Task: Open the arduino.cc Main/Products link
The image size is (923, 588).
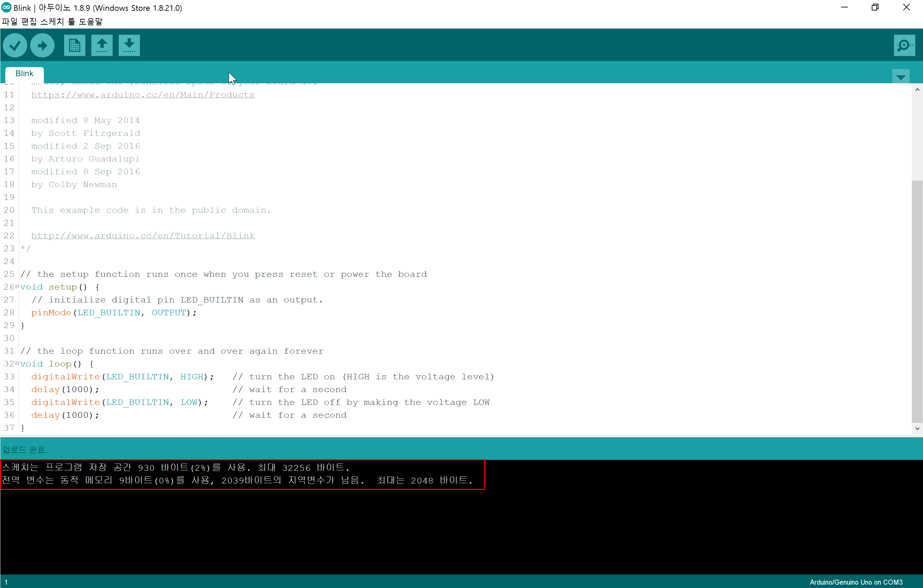Action: click(143, 95)
